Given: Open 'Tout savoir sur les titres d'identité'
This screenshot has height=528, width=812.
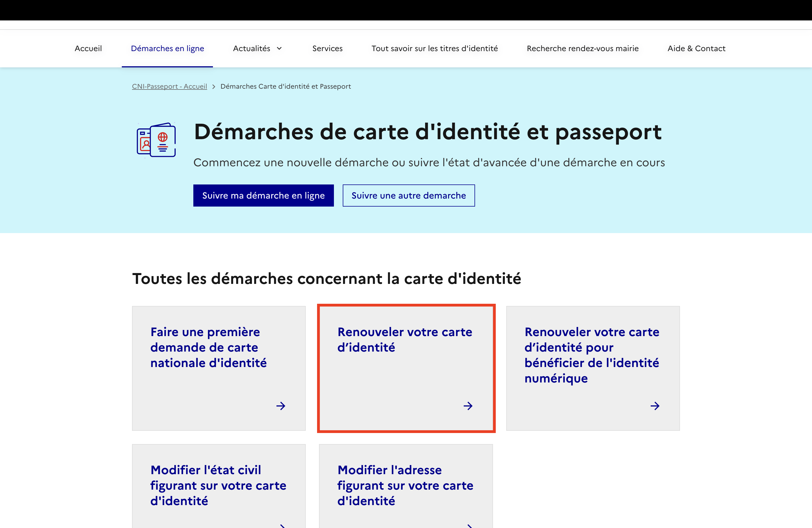Looking at the screenshot, I should 435,48.
